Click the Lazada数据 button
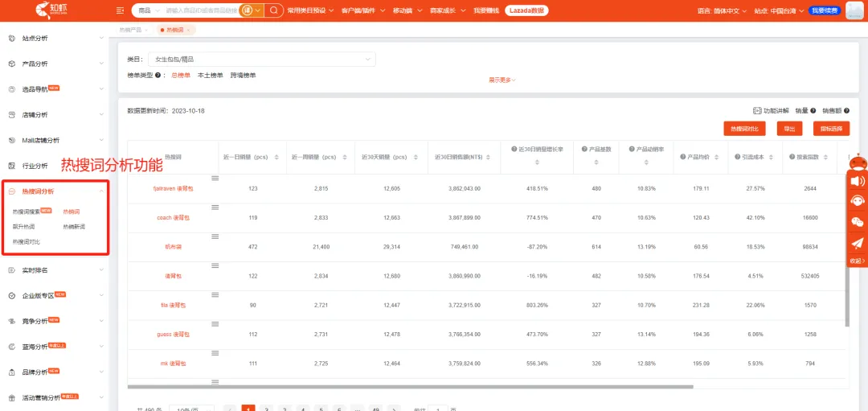 [526, 10]
